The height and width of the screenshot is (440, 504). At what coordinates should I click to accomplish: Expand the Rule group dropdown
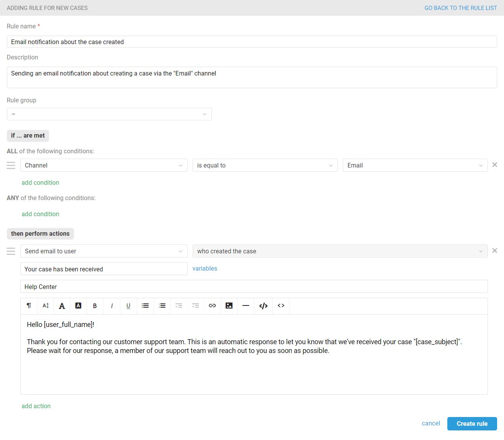coord(109,114)
